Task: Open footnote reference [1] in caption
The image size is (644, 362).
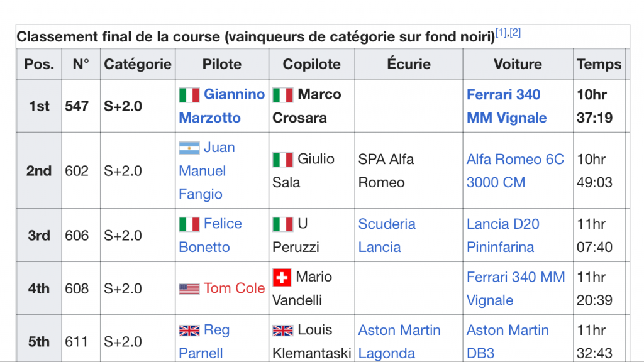Action: pos(501,33)
